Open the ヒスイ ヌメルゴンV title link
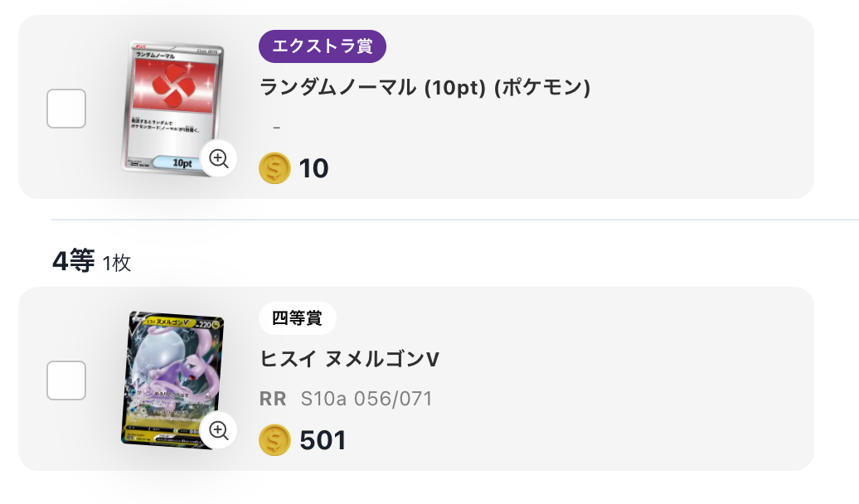 (349, 359)
